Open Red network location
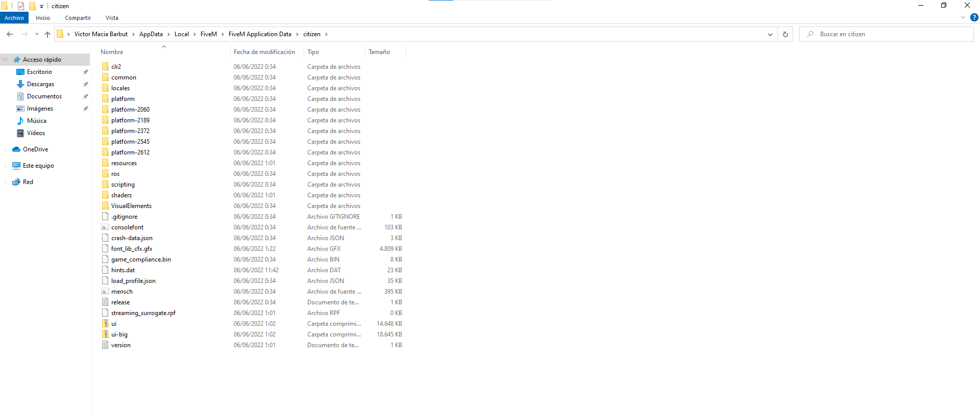This screenshot has height=416, width=980. coord(28,182)
